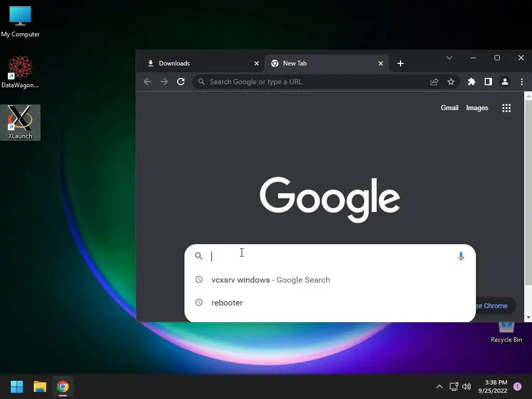Open the tab search dropdown arrow
The image size is (532, 399).
pyautogui.click(x=449, y=58)
